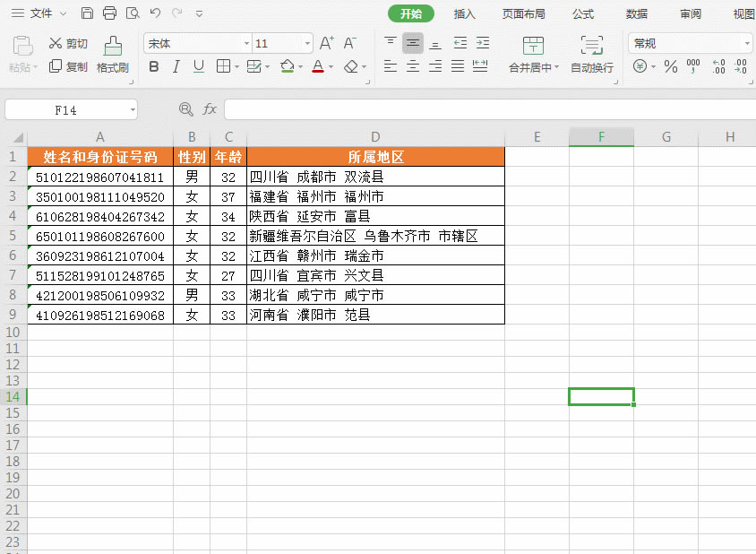
Task: Decrease font size with the A- icon
Action: click(x=350, y=43)
